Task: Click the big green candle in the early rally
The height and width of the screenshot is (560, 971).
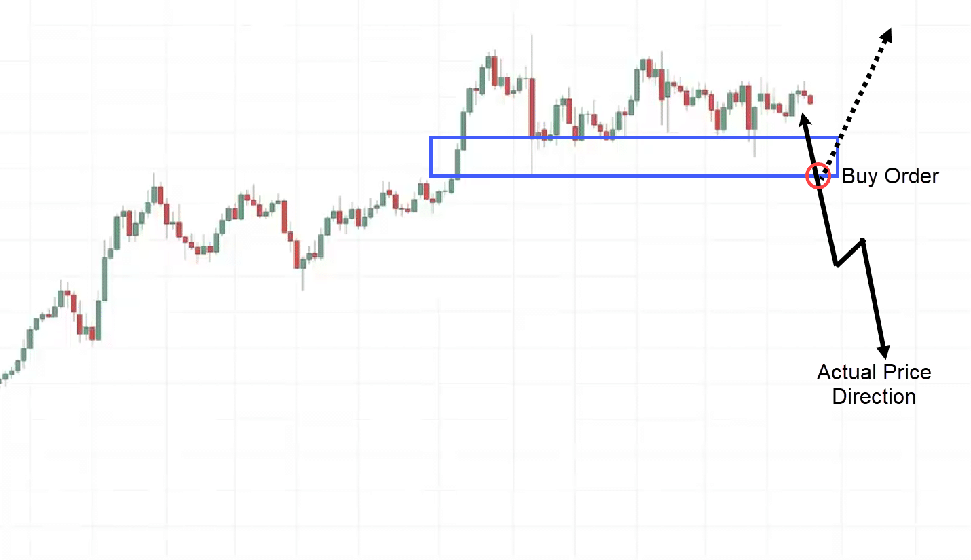Action: coord(105,278)
